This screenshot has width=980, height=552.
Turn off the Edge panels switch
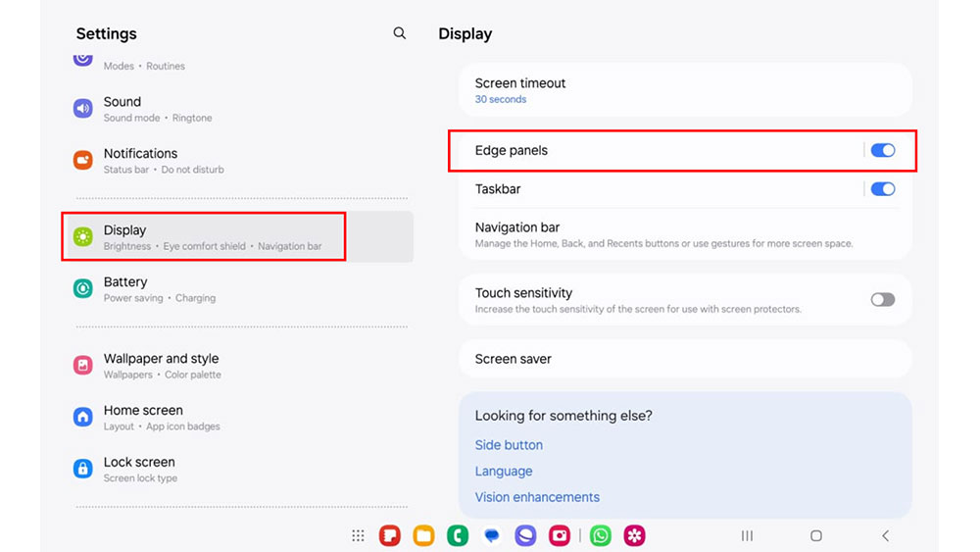click(x=883, y=150)
